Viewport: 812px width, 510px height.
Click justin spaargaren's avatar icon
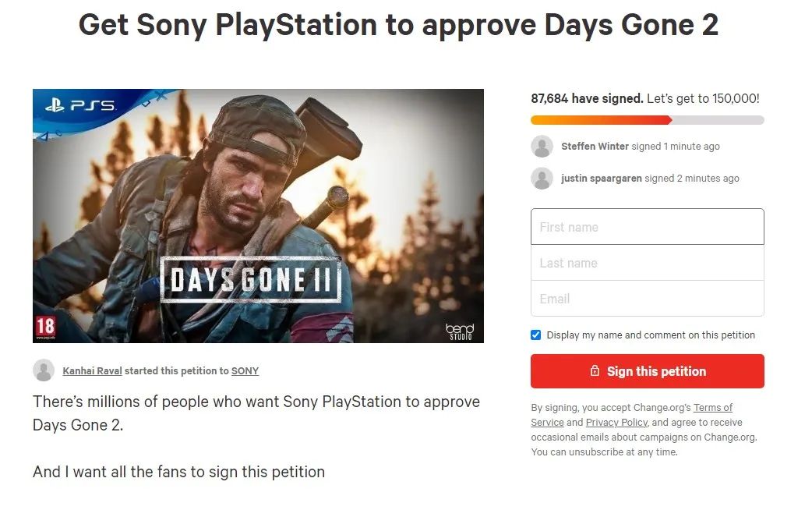click(542, 179)
